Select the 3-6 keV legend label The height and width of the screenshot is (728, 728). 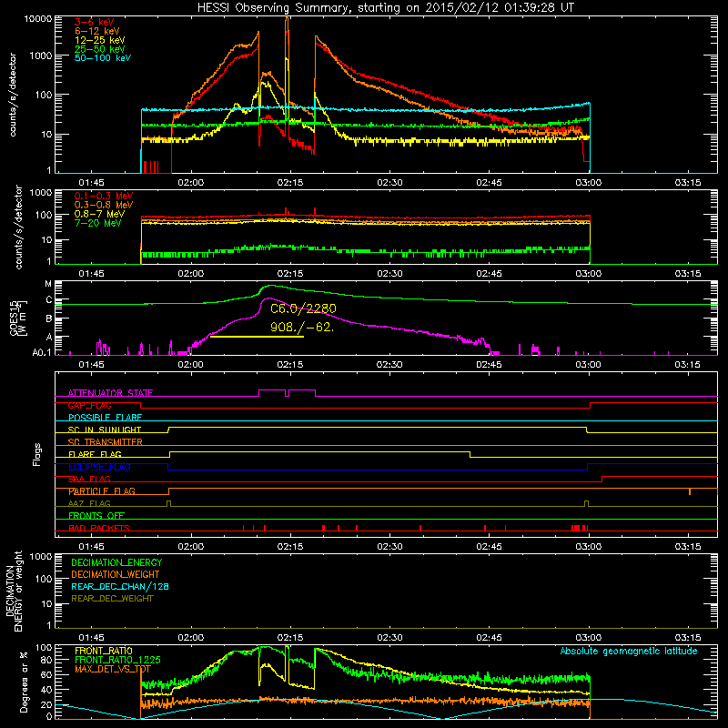pyautogui.click(x=95, y=22)
